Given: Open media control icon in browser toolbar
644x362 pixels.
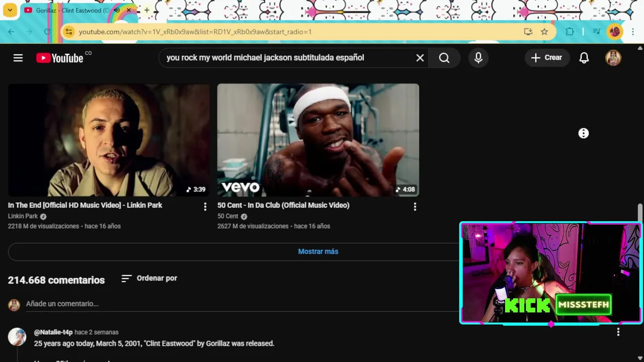Looking at the screenshot, I should [597, 32].
